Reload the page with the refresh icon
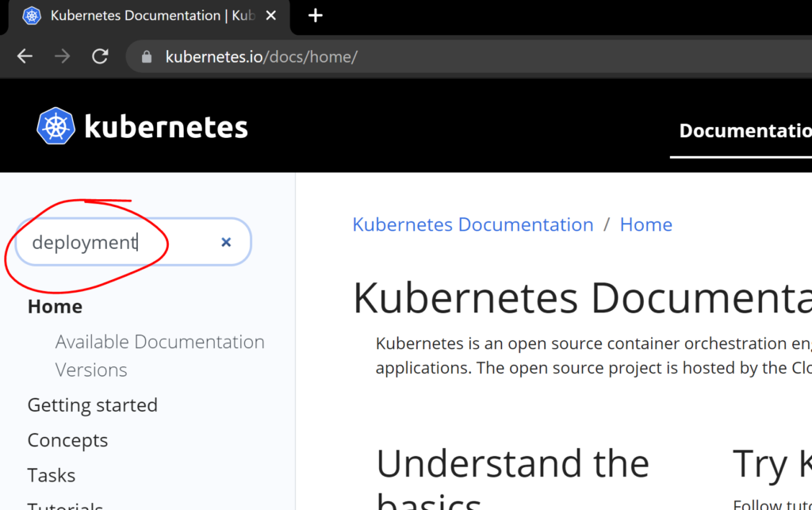 click(100, 56)
